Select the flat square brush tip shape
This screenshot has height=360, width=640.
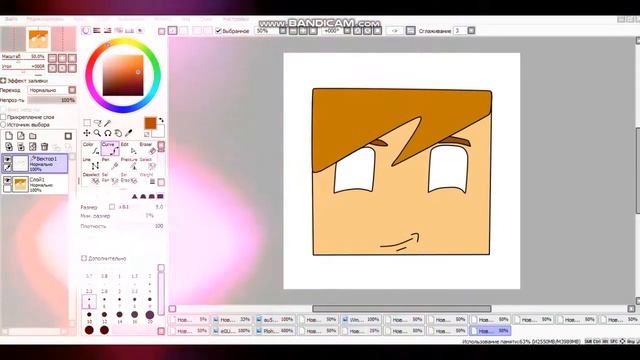[x=160, y=197]
